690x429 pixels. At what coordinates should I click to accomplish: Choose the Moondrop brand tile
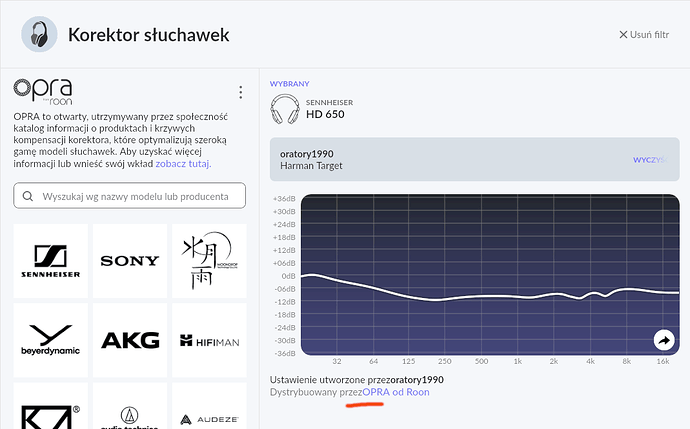pyautogui.click(x=209, y=260)
